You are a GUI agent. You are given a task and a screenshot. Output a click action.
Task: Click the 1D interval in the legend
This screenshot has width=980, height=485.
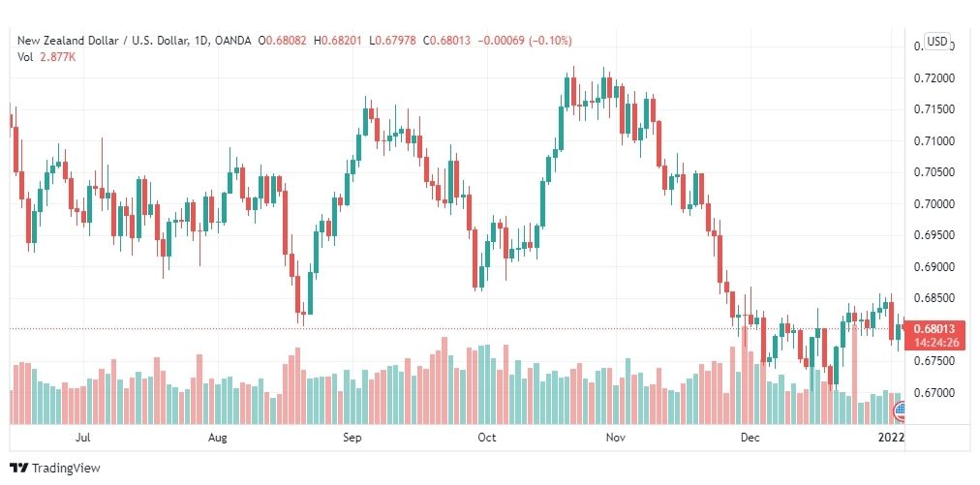[200, 41]
